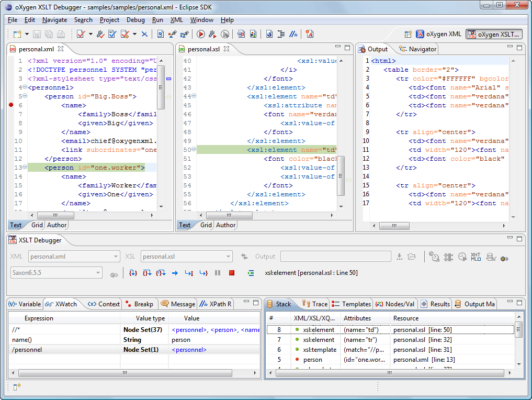
Task: Switch to the oXygen XML perspective
Action: click(438, 34)
